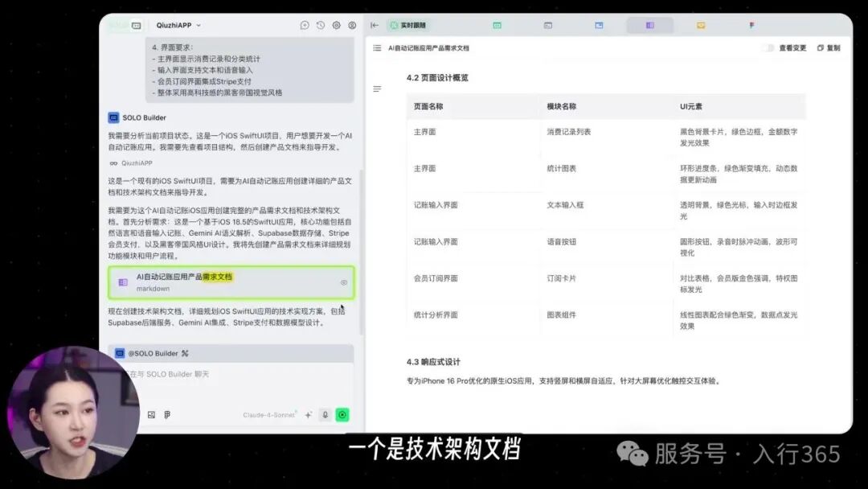
Task: Open the account profile icon in the toolbar
Action: tap(352, 25)
